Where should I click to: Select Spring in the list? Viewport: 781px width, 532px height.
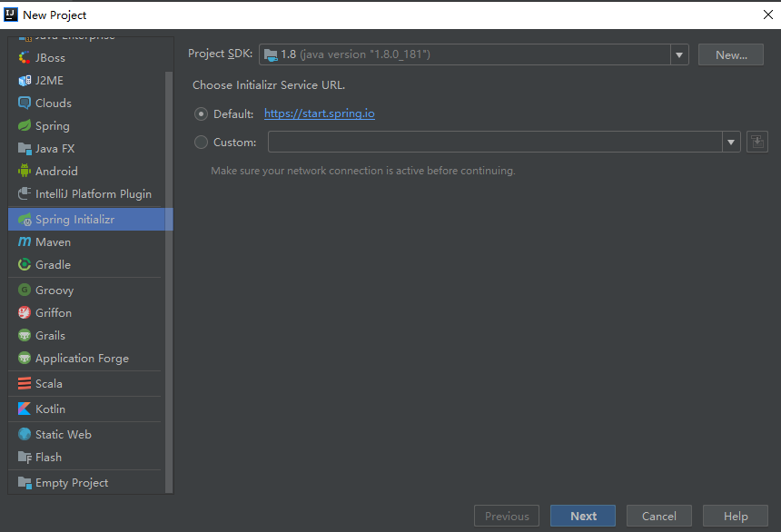point(86,125)
